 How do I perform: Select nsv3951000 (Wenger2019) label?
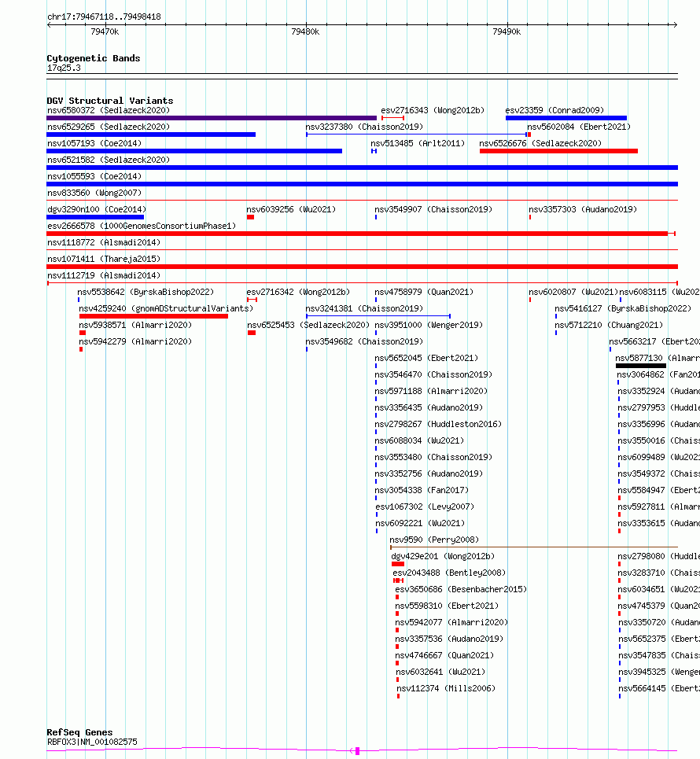point(429,325)
